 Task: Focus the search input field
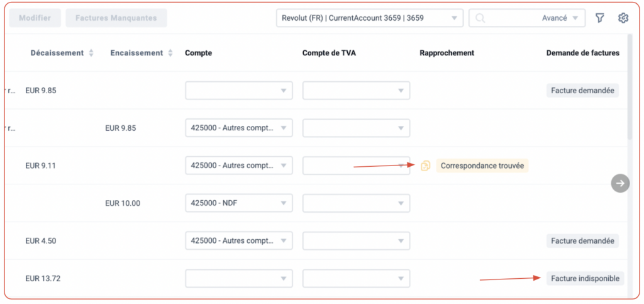tap(513, 18)
